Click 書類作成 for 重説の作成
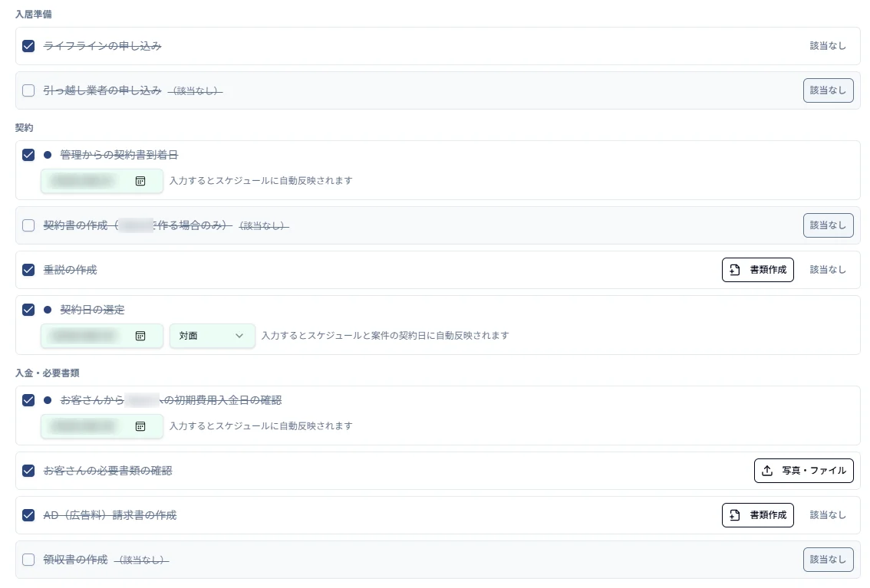The image size is (870, 588). (758, 270)
